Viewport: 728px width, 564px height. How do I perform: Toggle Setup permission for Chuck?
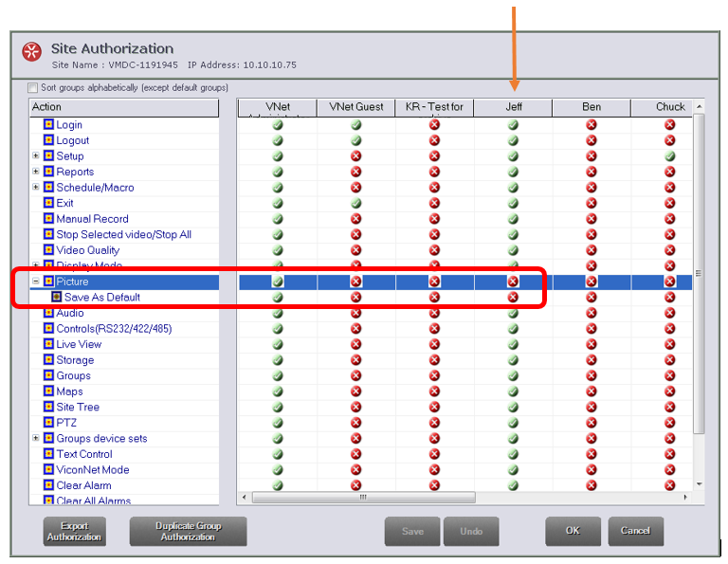pyautogui.click(x=669, y=156)
